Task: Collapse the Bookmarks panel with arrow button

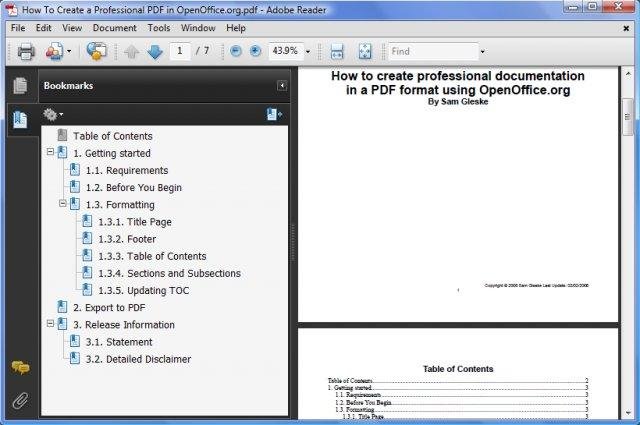Action: click(282, 86)
